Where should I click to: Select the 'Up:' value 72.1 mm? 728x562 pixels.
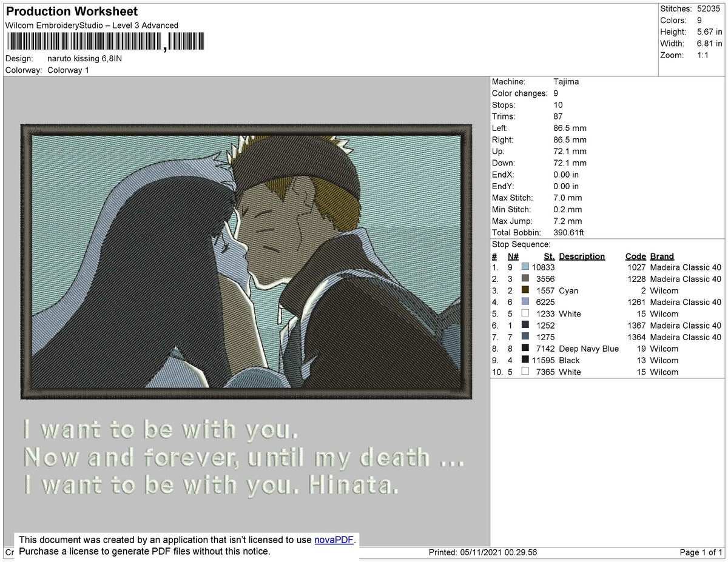(x=570, y=152)
